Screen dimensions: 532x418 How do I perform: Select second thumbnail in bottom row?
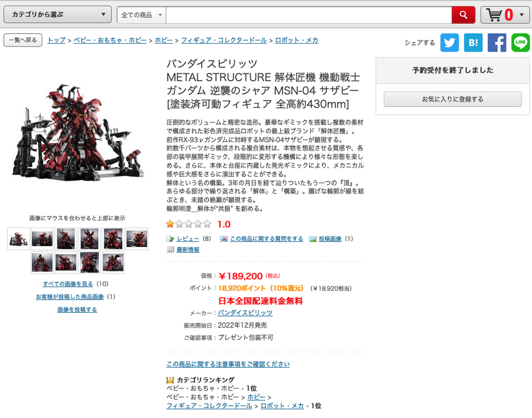point(66,262)
